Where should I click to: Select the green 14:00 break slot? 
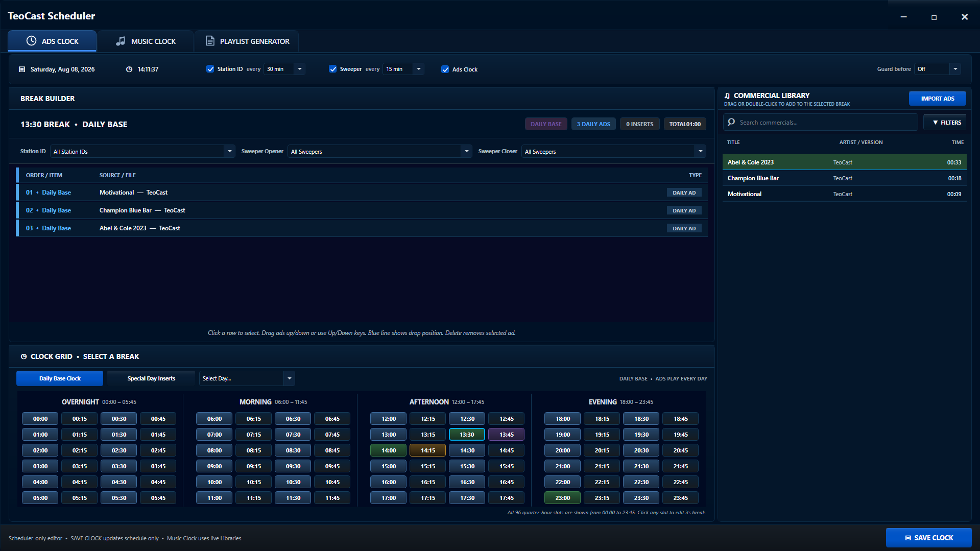tap(388, 450)
